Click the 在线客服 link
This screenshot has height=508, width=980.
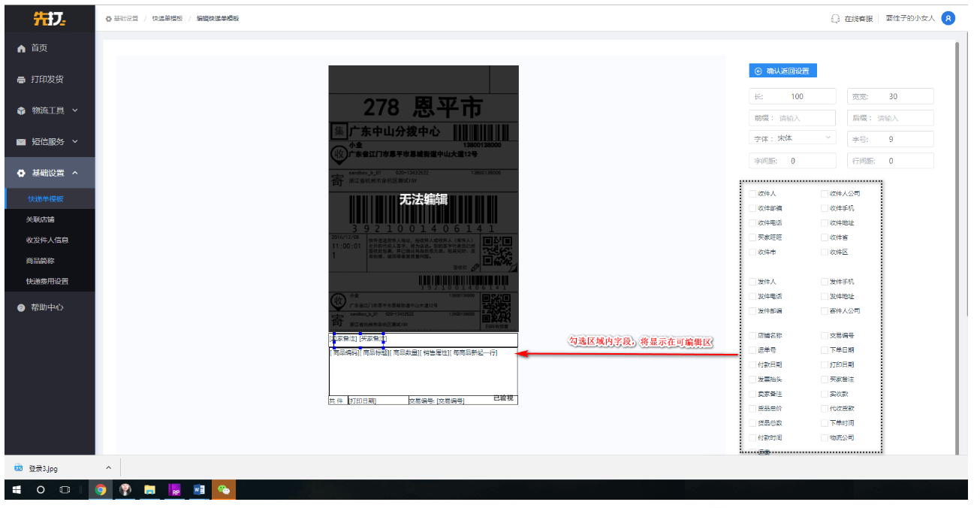pyautogui.click(x=858, y=19)
